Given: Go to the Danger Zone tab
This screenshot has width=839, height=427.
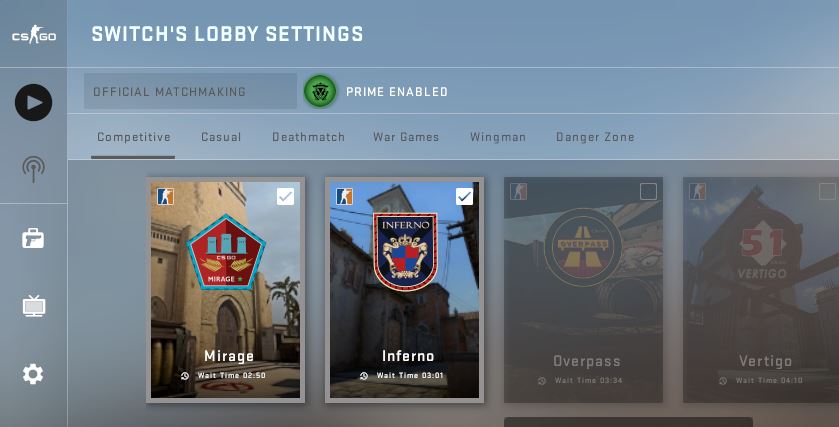Looking at the screenshot, I should (595, 137).
